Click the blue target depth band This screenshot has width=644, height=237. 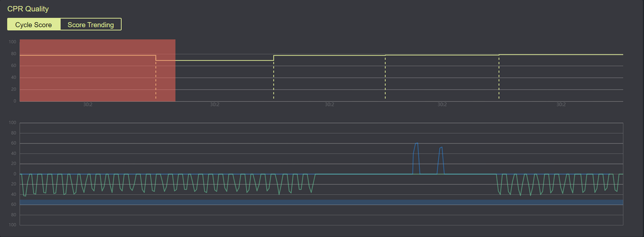click(322, 202)
